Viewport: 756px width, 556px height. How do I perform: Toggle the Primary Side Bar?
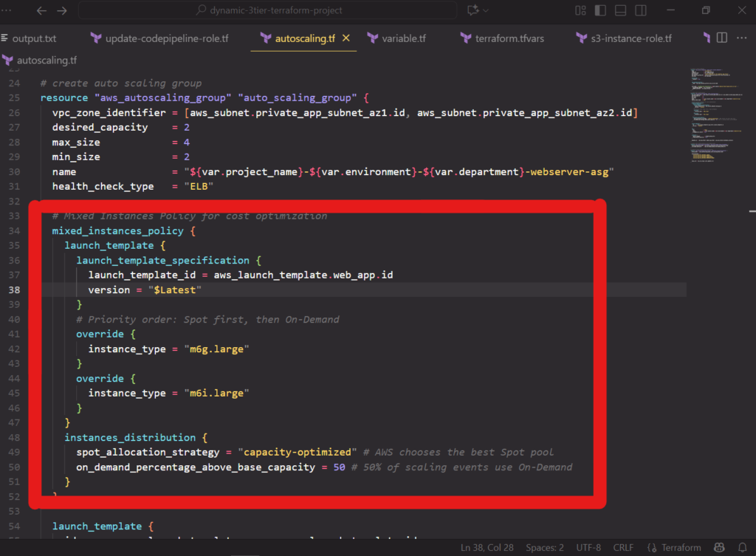[601, 10]
